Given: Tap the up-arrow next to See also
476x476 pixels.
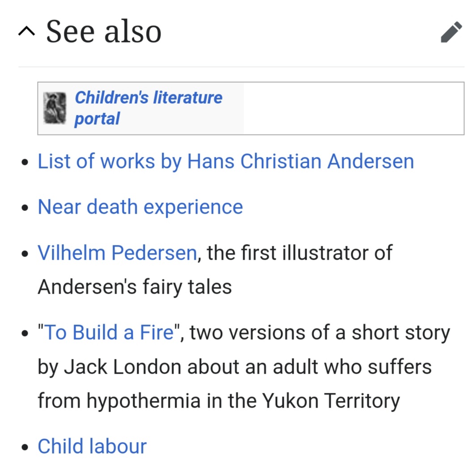Looking at the screenshot, I should click(26, 31).
